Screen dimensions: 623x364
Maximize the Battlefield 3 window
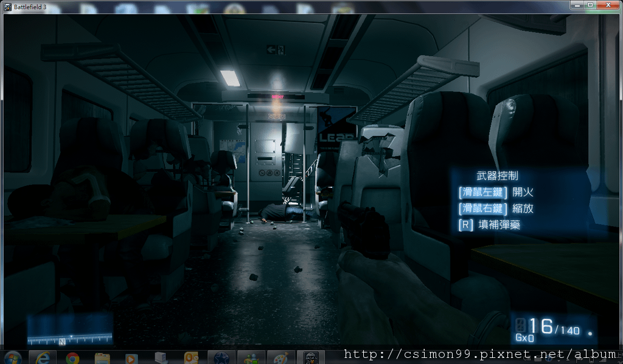tap(590, 5)
